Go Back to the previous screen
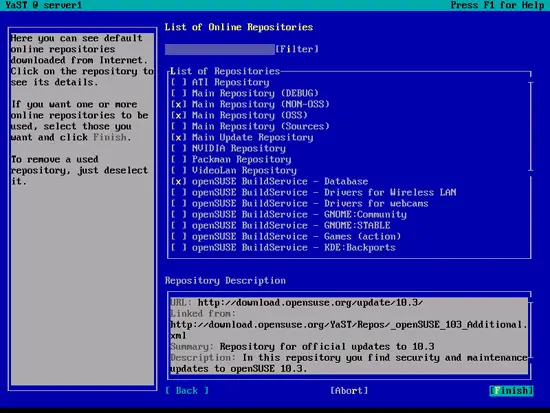The height and width of the screenshot is (413, 550). click(187, 391)
